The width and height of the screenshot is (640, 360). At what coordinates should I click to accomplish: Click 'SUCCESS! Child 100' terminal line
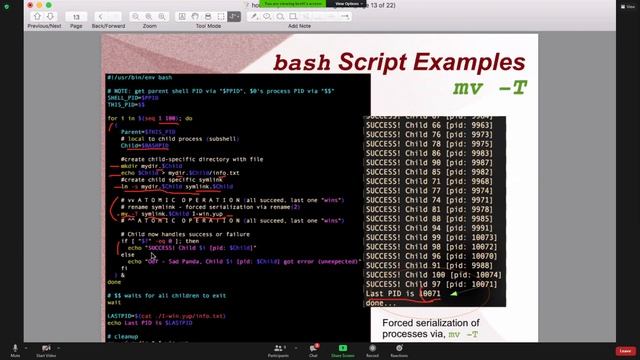point(433,275)
